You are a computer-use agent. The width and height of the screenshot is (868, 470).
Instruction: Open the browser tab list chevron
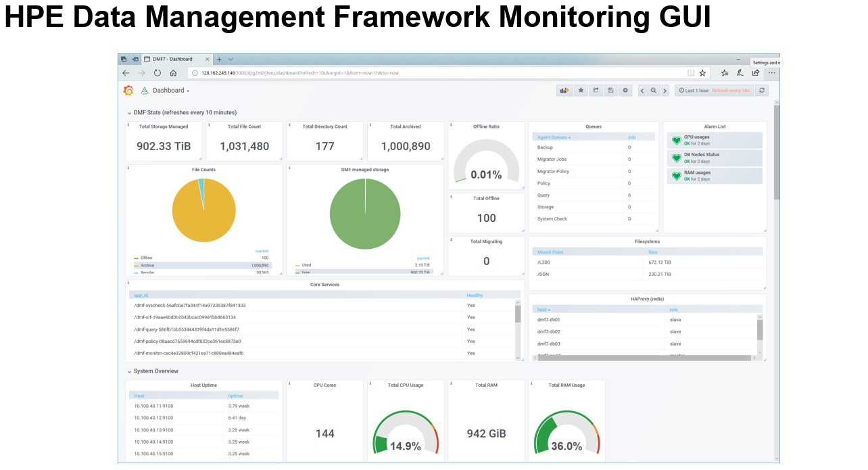pyautogui.click(x=231, y=60)
